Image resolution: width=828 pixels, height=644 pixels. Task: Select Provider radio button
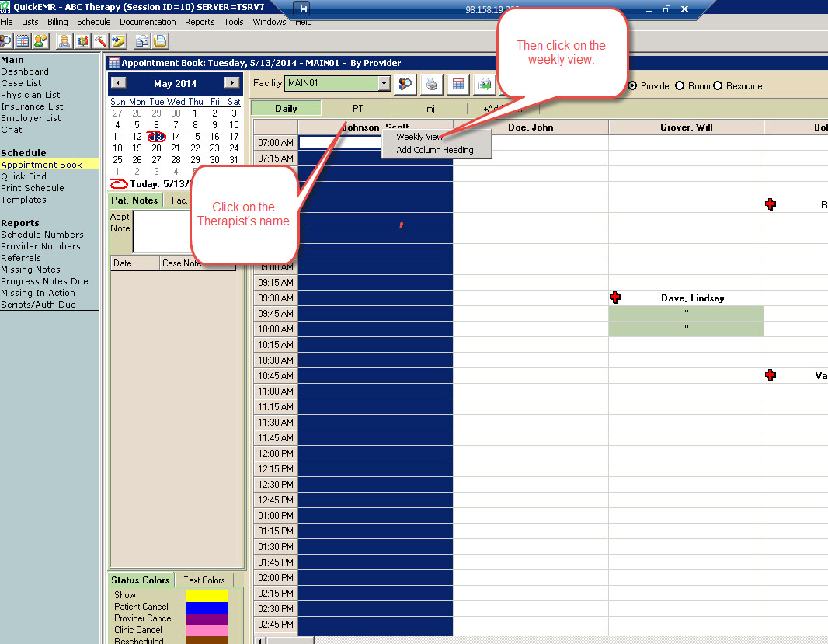[632, 85]
